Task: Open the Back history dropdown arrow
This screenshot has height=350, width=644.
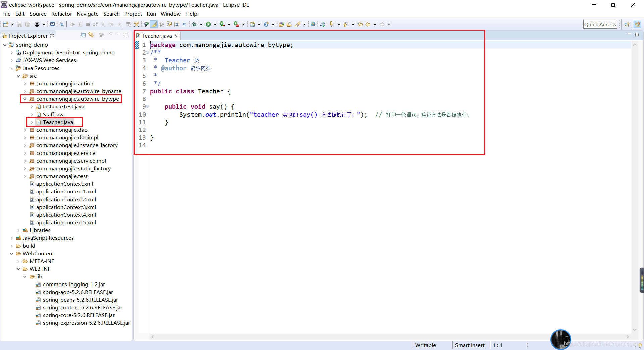Action: tap(375, 24)
